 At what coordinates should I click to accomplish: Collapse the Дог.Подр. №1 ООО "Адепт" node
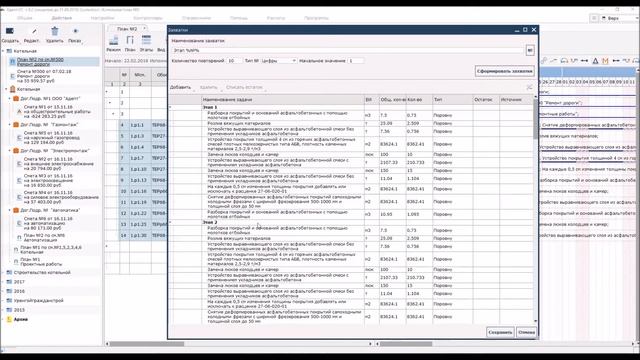(10, 98)
